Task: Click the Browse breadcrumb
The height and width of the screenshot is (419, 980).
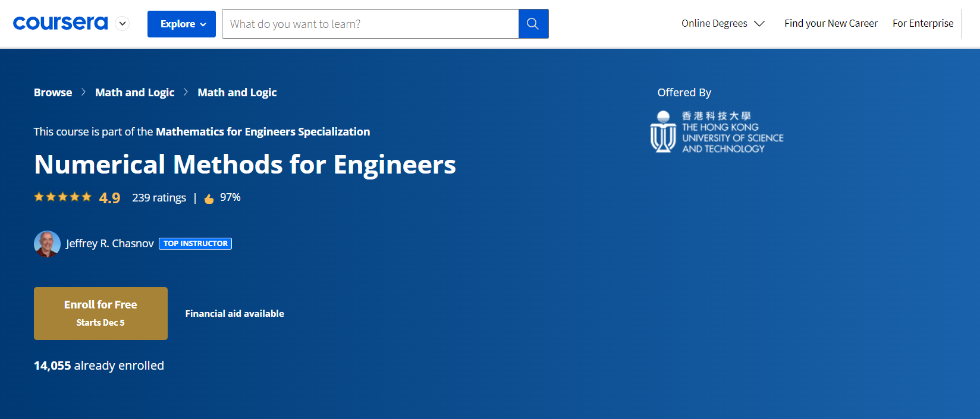Action: point(53,92)
